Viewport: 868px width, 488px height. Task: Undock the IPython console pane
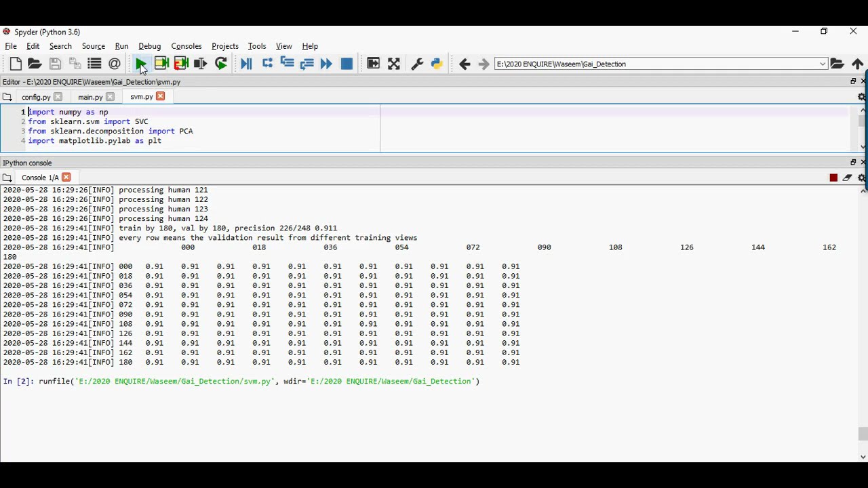(853, 163)
